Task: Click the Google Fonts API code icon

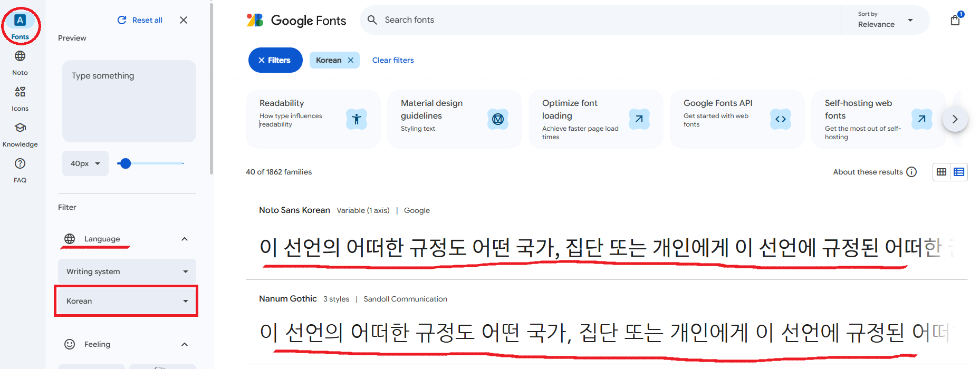Action: click(x=781, y=119)
